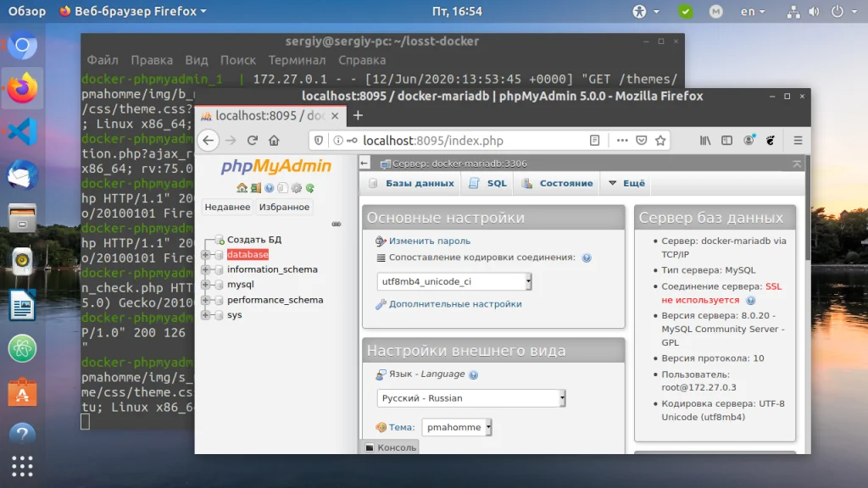
Task: Open pmahomme theme dropdown
Action: pyautogui.click(x=457, y=427)
